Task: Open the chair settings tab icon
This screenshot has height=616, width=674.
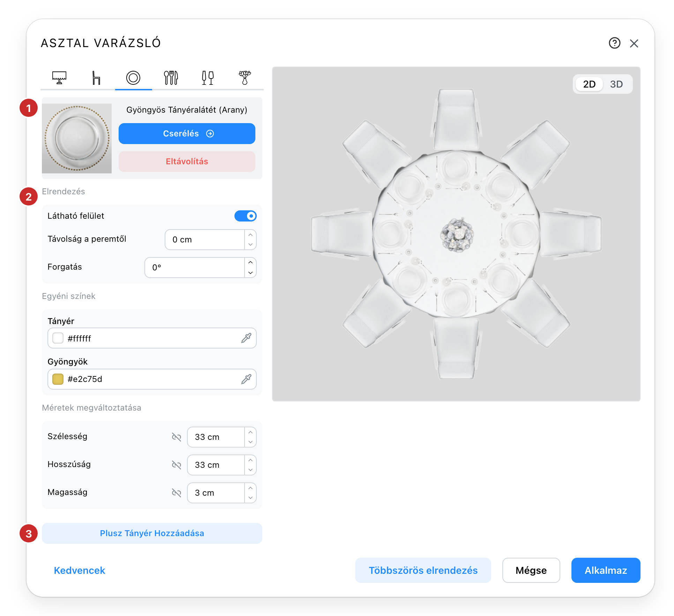Action: coord(96,77)
